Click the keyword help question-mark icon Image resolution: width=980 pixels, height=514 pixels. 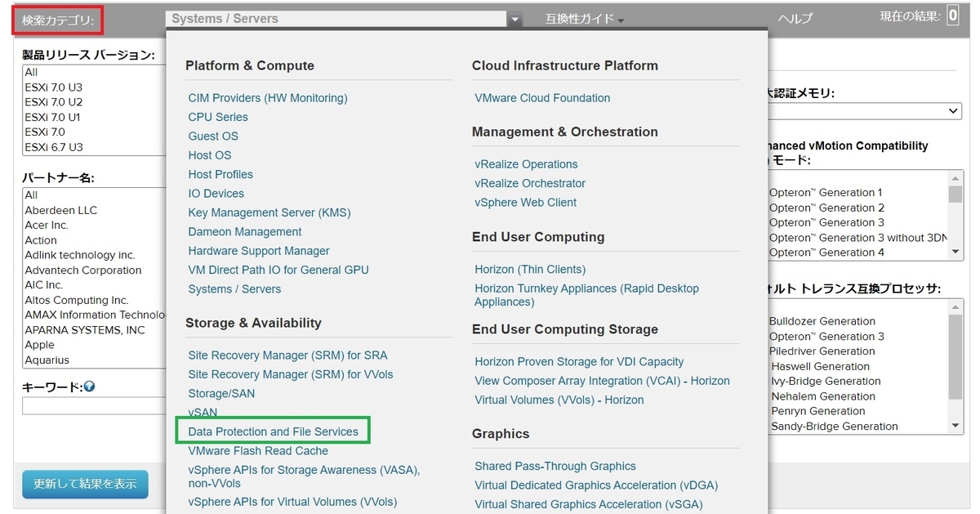[89, 387]
